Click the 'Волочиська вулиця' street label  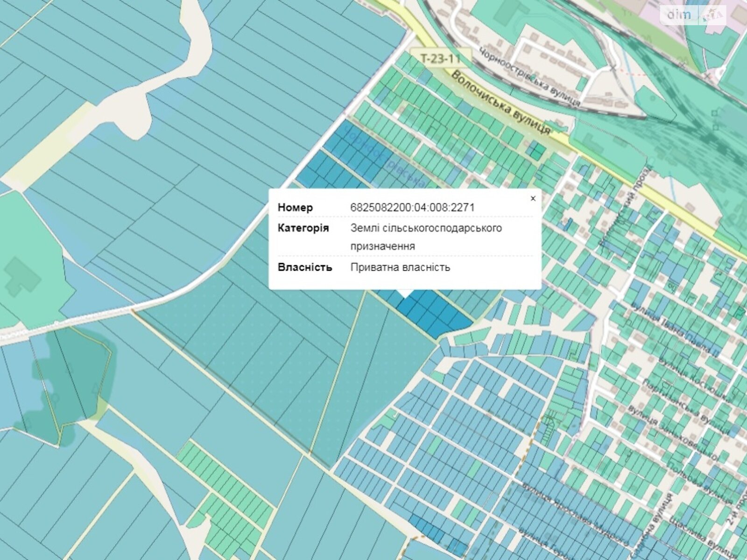pos(502,104)
